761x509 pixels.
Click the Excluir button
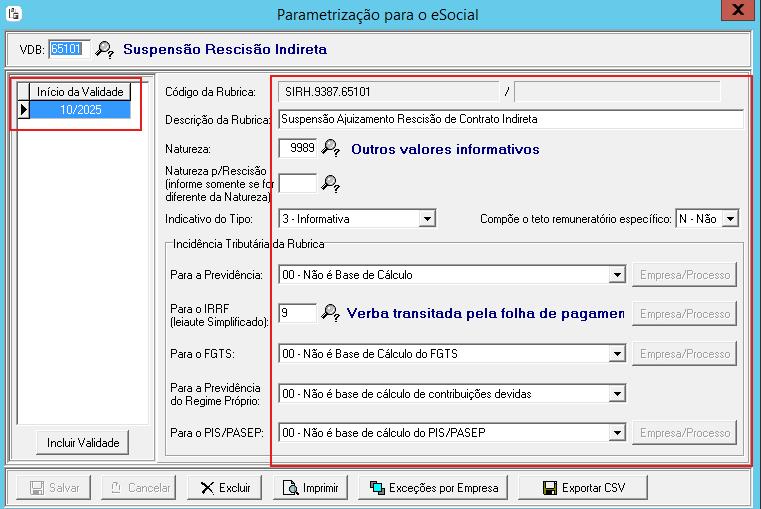[224, 488]
